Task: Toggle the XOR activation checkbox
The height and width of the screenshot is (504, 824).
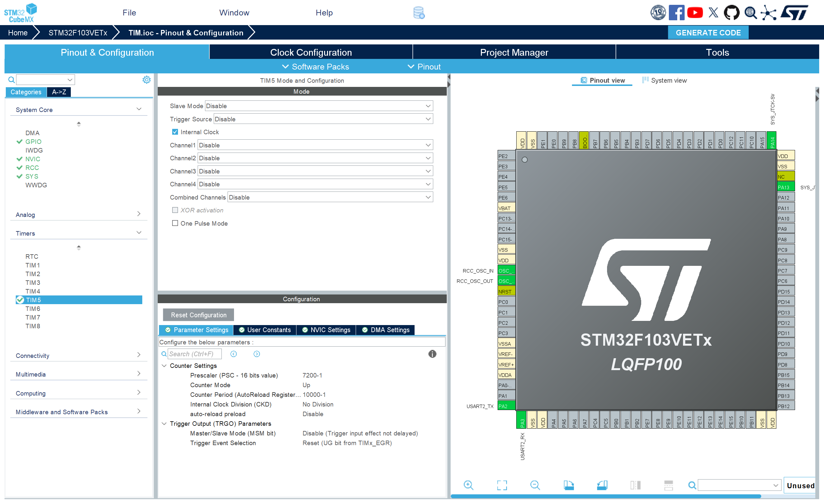Action: (175, 210)
